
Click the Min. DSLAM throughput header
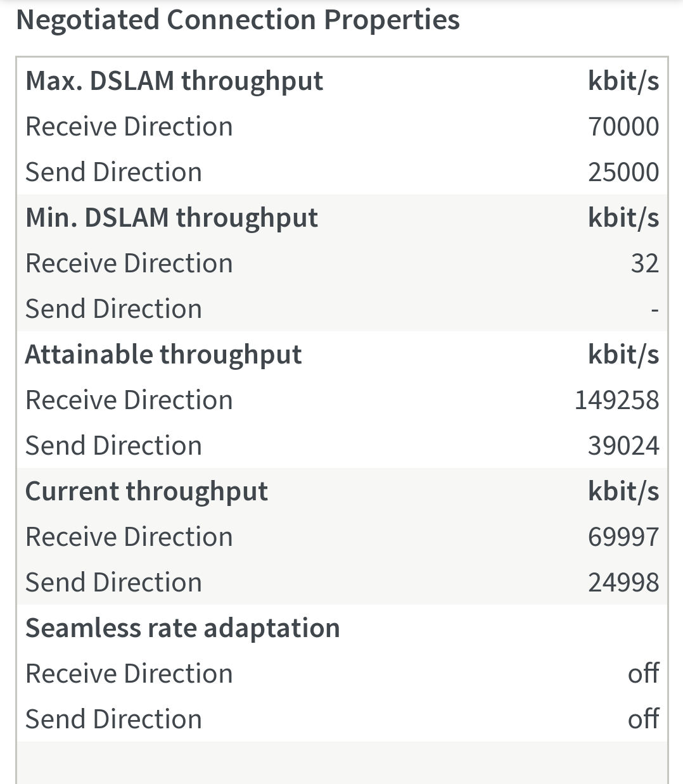[171, 218]
